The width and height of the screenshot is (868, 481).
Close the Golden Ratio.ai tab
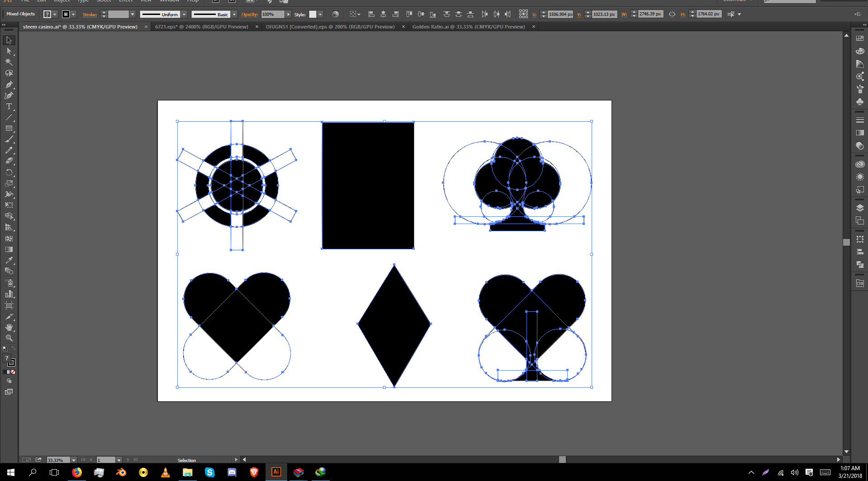(534, 27)
